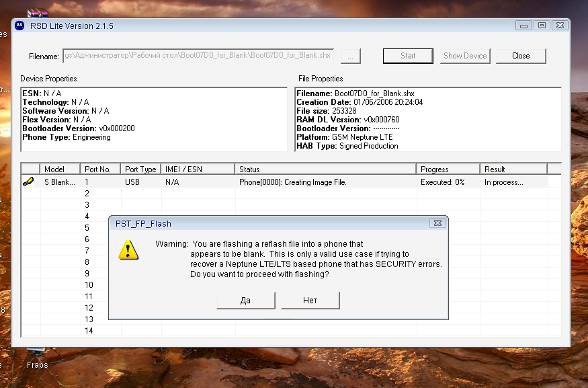Click the Status column header
The height and width of the screenshot is (388, 588).
(325, 169)
